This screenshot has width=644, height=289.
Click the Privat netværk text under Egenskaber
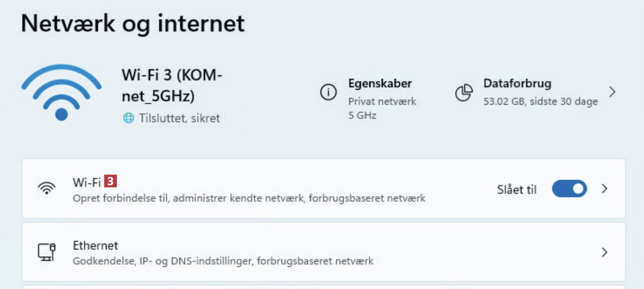click(382, 101)
